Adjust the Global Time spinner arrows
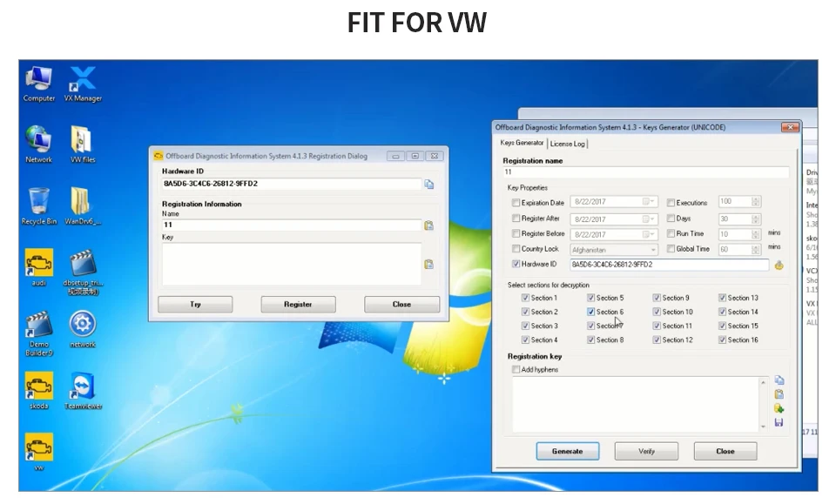 756,249
